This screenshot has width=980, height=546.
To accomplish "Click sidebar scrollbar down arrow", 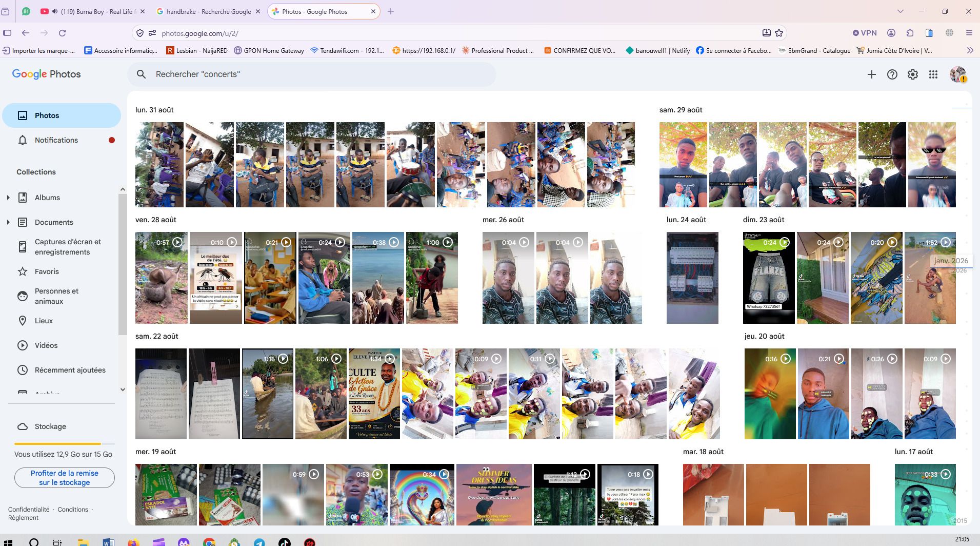I will (x=123, y=389).
